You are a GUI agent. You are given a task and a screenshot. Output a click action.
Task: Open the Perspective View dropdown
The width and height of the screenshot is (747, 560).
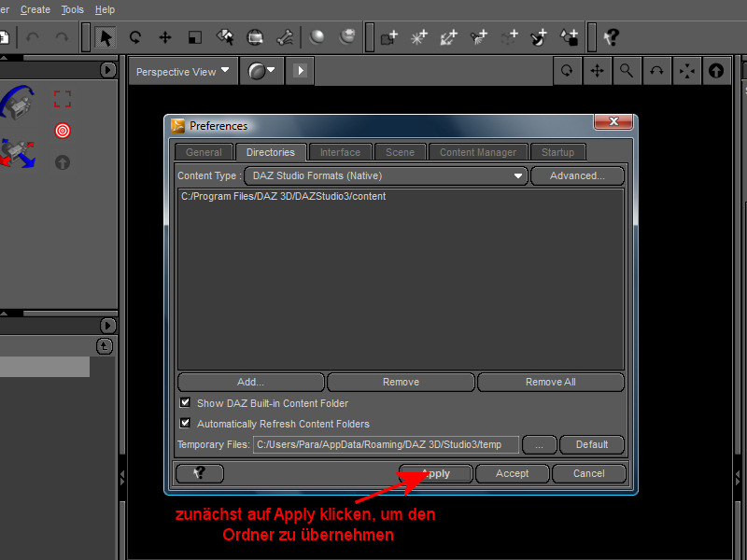click(x=183, y=72)
